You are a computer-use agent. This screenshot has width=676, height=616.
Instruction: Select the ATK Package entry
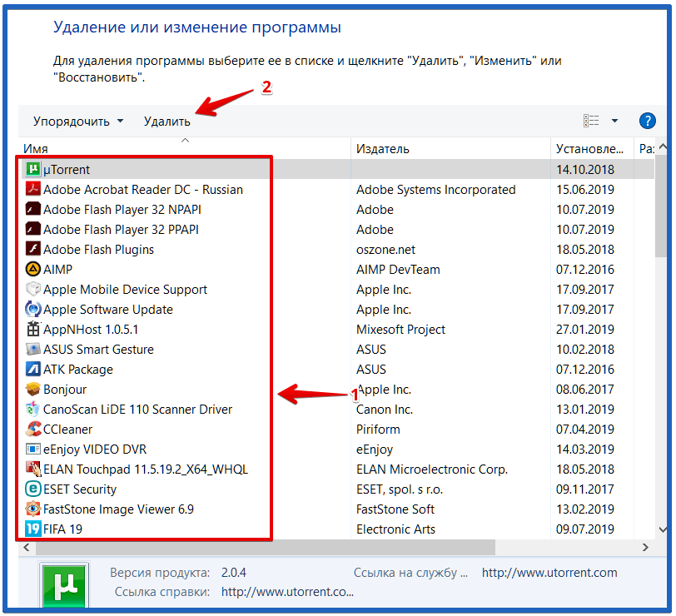coord(78,370)
